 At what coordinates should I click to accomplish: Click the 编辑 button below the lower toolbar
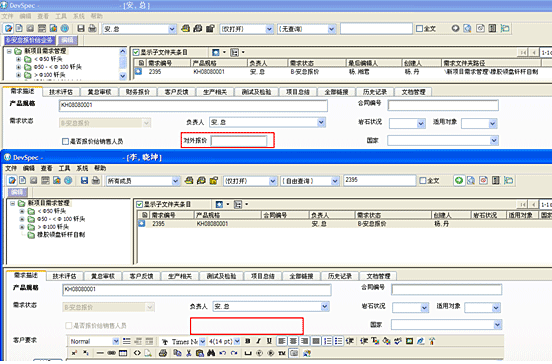click(17, 192)
